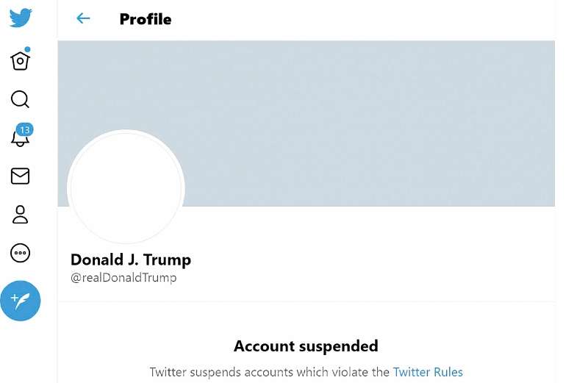Open the More options circle icon
Screen dimensions: 588x383
20,253
